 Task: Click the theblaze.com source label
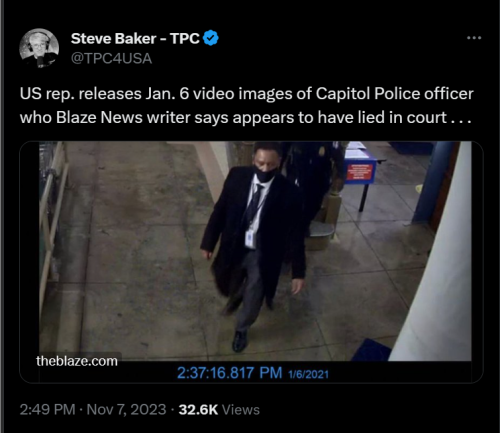click(x=77, y=361)
